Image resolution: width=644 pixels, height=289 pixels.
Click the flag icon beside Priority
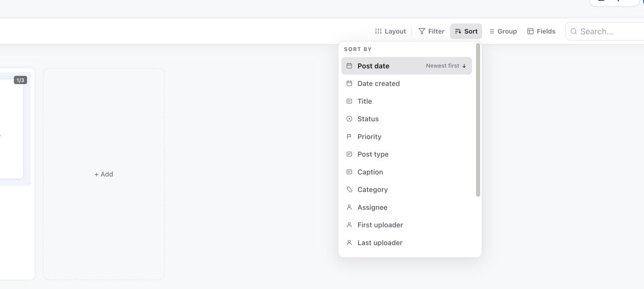(349, 137)
